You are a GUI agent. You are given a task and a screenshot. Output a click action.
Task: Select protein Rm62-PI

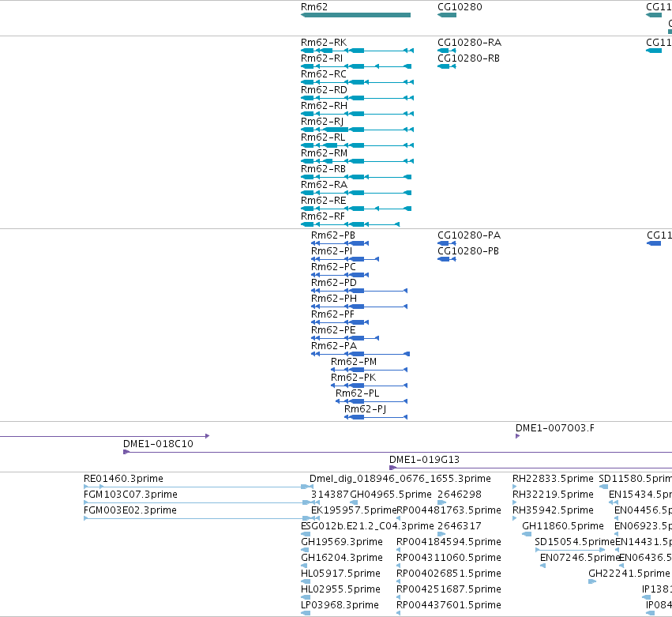point(345,259)
